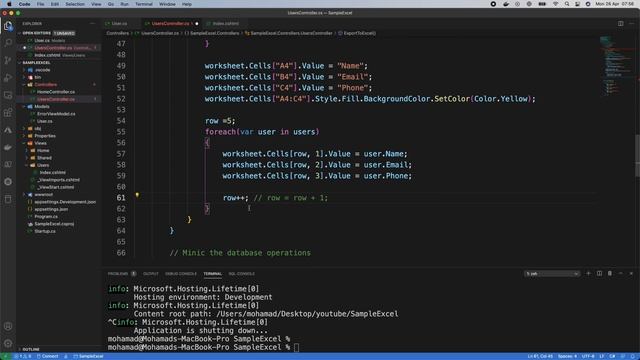Open the Search view icon
The width and height of the screenshot is (640, 360).
point(8,42)
